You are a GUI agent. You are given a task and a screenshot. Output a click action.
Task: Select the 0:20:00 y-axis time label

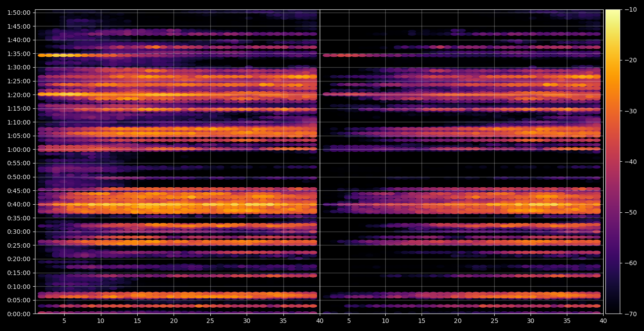(19, 259)
